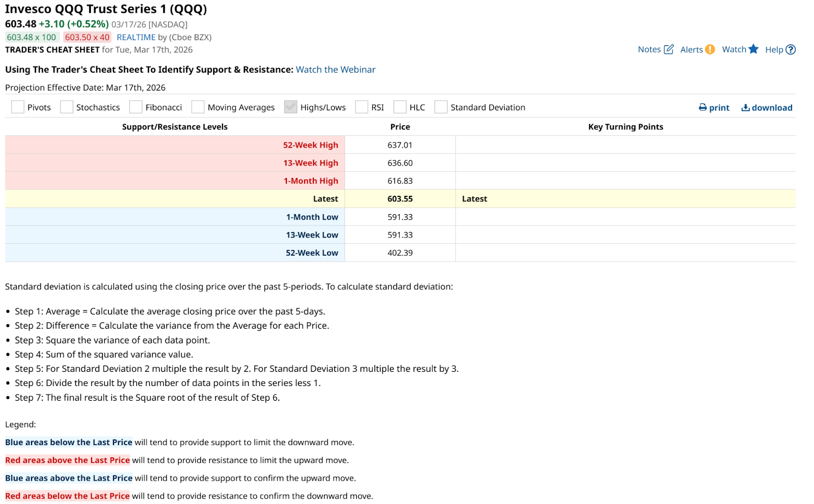Click the green bid quote 603.48 x 100
The image size is (814, 504).
click(x=32, y=37)
